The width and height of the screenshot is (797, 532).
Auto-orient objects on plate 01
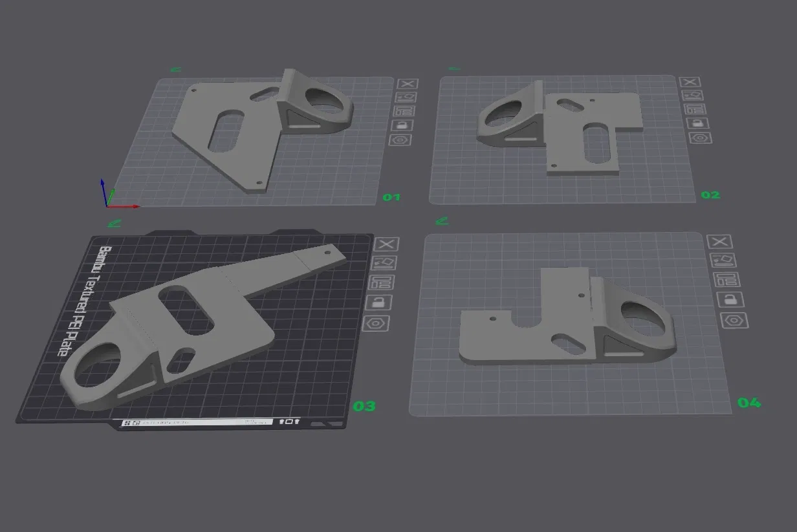[x=407, y=97]
